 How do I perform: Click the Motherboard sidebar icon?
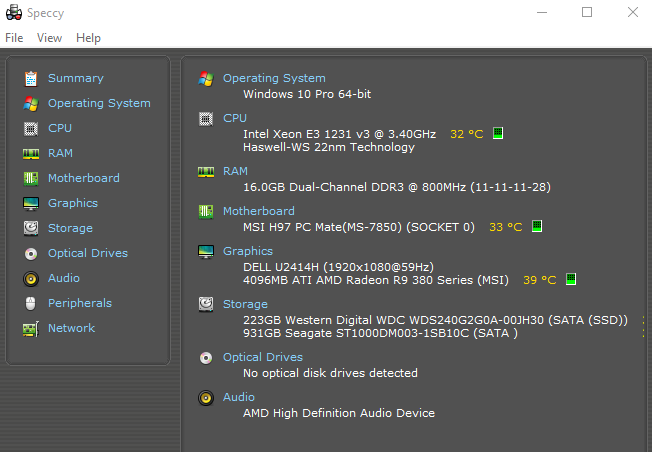click(30, 178)
